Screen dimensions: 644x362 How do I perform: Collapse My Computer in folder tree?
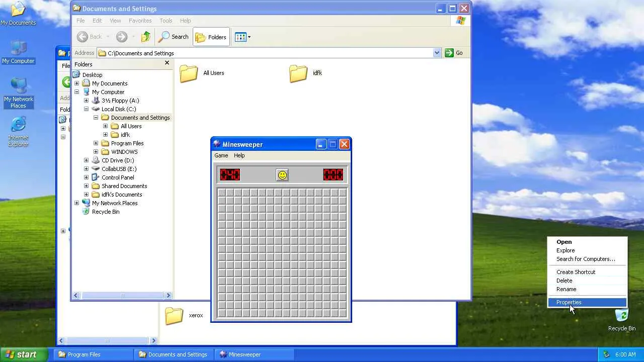76,92
